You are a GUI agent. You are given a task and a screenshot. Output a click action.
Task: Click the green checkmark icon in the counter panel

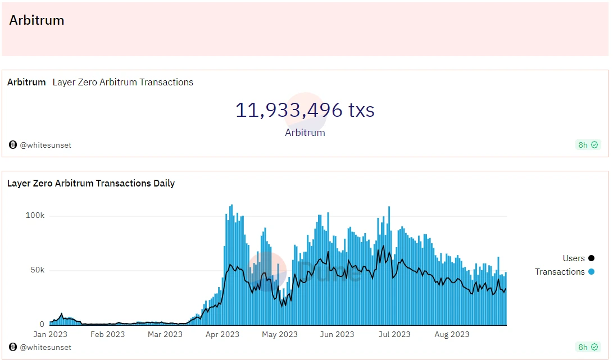[594, 145]
